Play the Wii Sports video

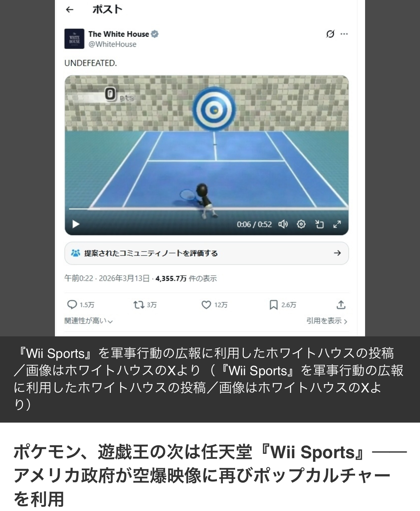76,225
